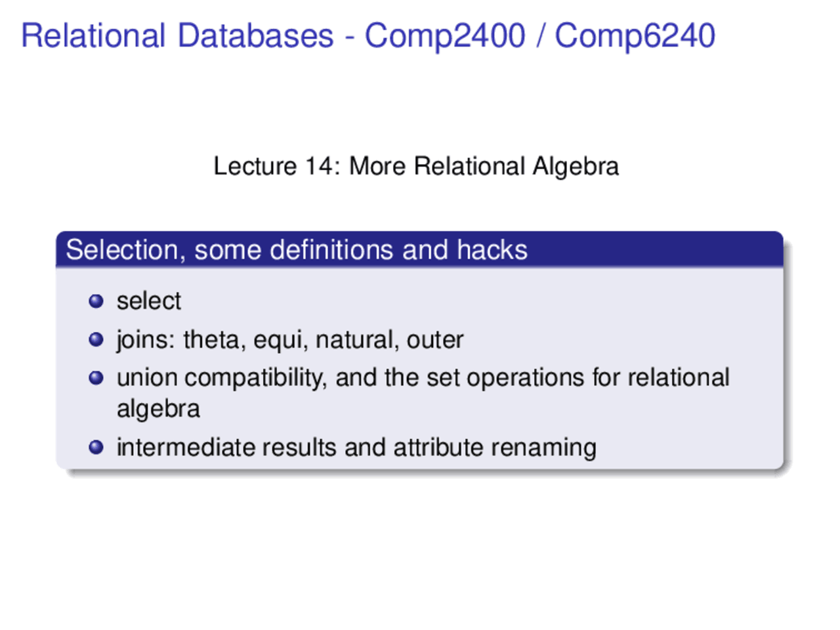
Task: Click "More Relational Algebra" in the subtitle
Action: tap(484, 166)
